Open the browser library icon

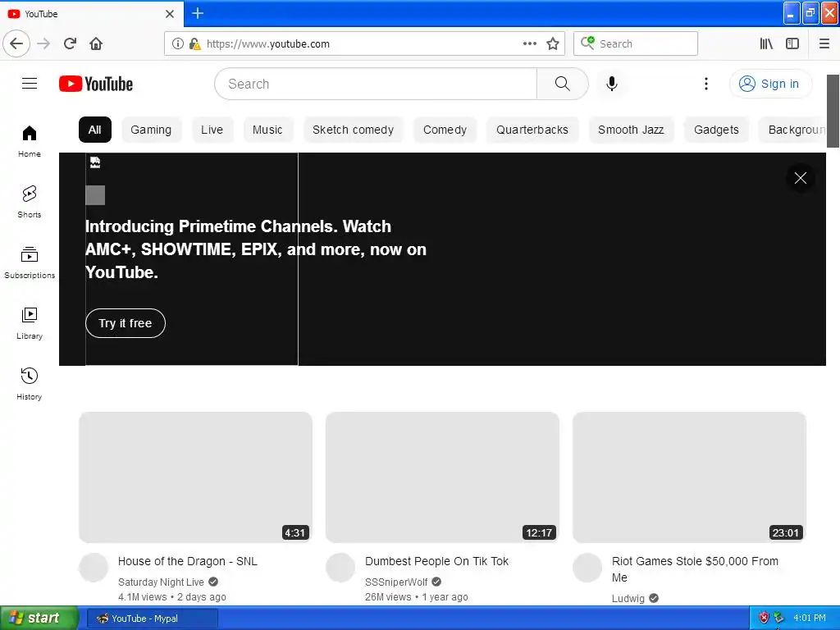click(x=766, y=43)
